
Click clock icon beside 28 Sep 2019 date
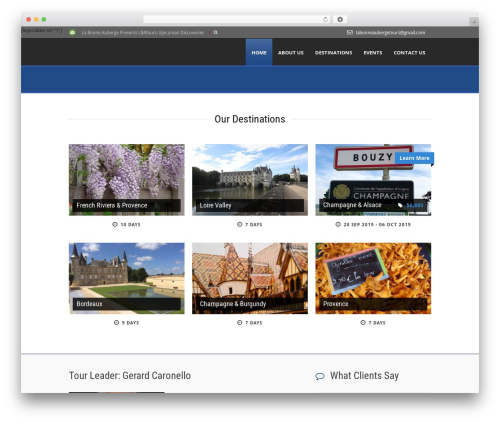(x=338, y=224)
